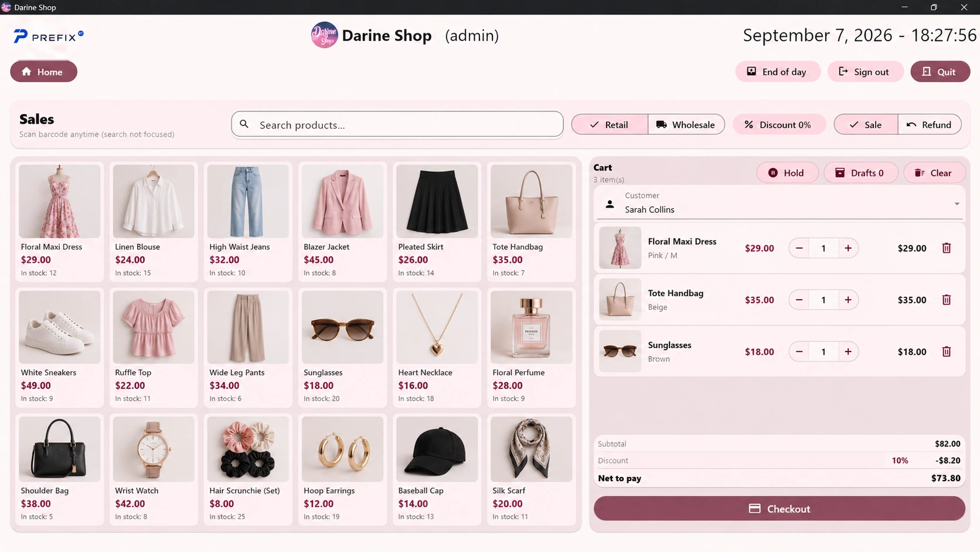
Task: Click the Darine Shop logo icon
Action: 324,35
